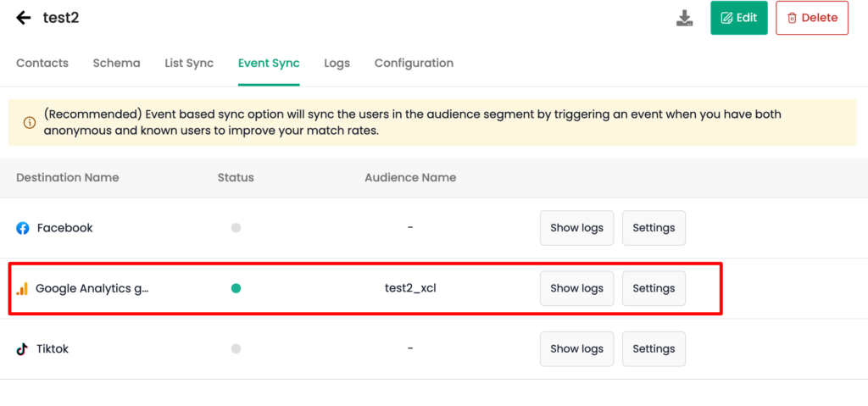868x406 pixels.
Task: Click the Facebook logo icon
Action: 23,228
